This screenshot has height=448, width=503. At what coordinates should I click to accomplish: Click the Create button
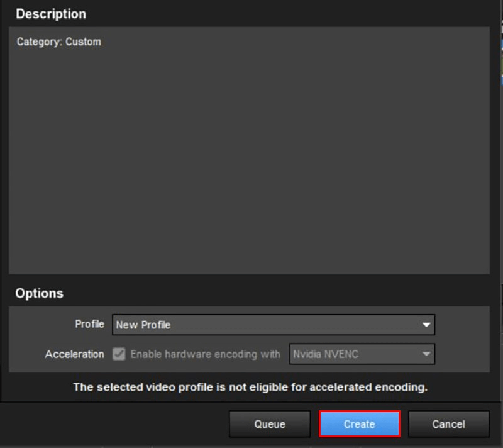(359, 424)
